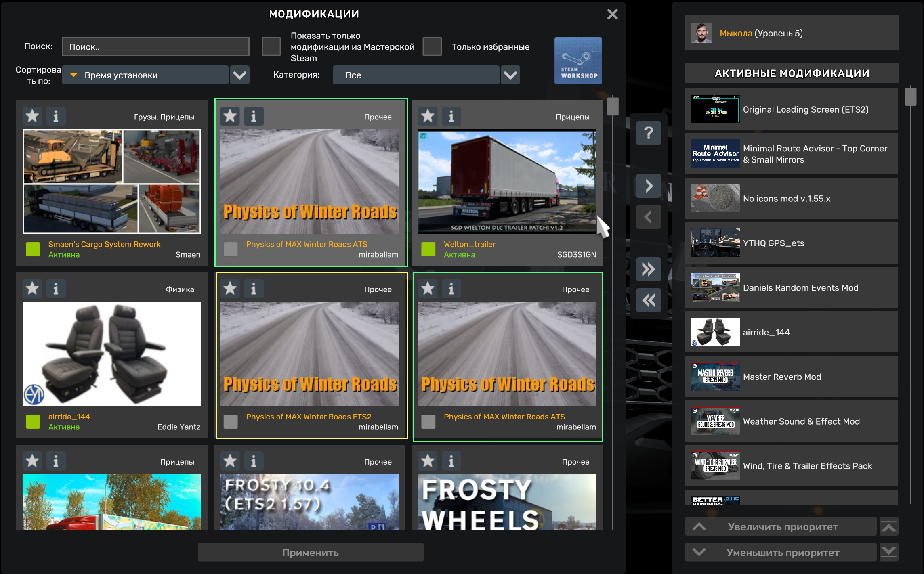Toggle Только избранные checkbox
Viewport: 924px width, 574px height.
coord(432,46)
